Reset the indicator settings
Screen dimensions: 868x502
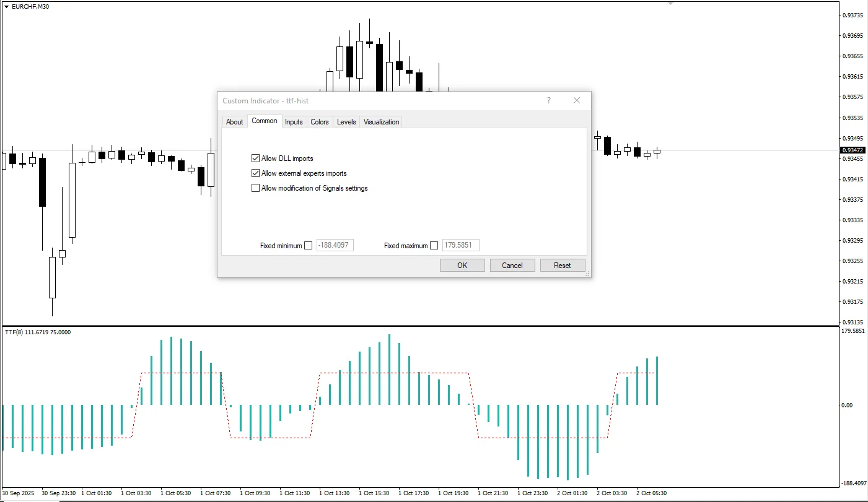point(563,266)
